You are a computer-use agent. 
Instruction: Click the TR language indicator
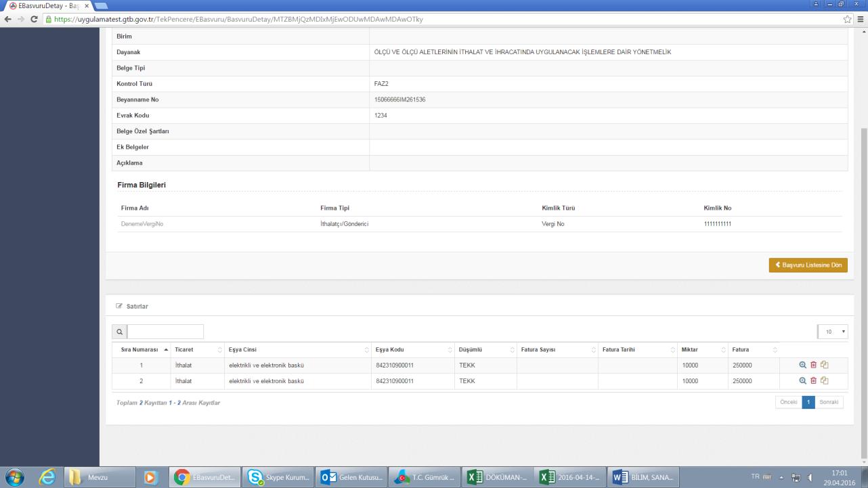coord(756,477)
